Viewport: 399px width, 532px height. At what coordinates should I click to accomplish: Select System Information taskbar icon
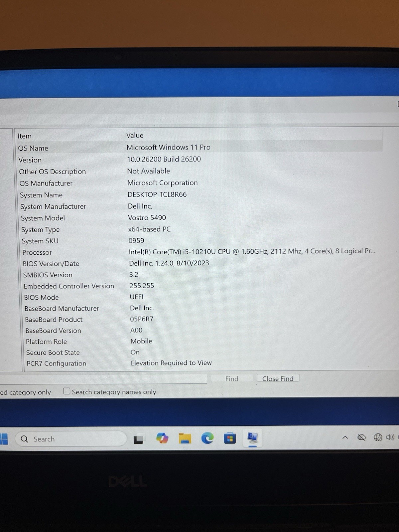coord(252,438)
